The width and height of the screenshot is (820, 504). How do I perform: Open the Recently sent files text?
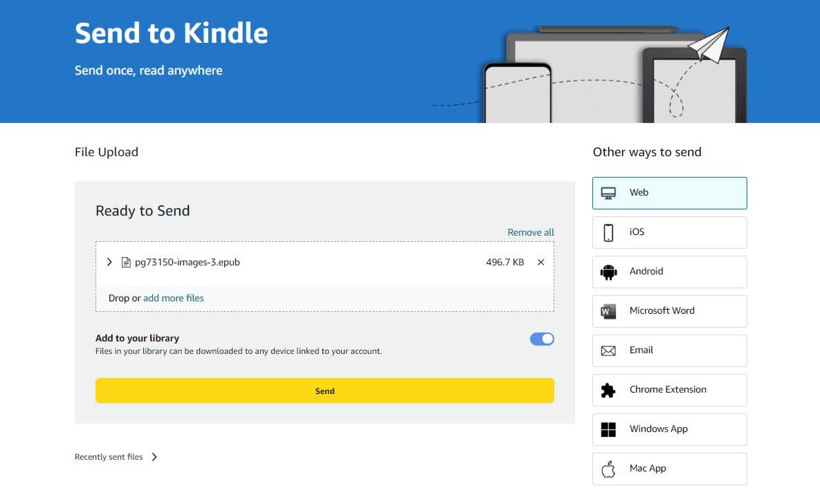[109, 457]
